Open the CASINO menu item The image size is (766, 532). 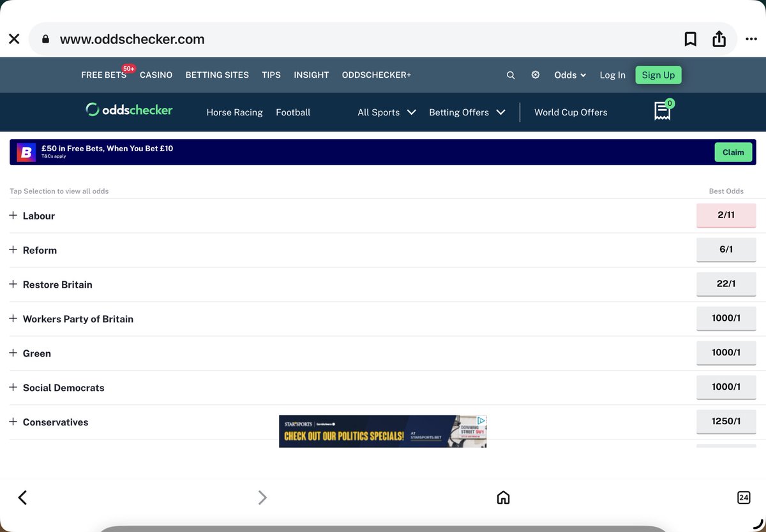point(156,75)
